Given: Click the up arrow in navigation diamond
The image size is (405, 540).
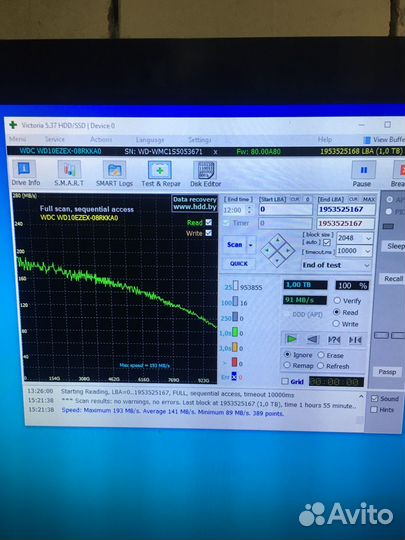Looking at the screenshot, I should tap(278, 241).
